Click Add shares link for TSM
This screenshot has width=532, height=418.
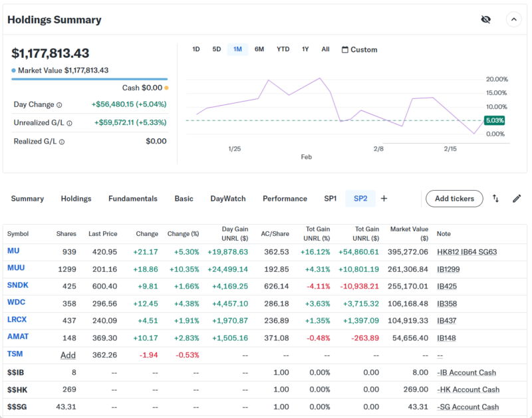tap(68, 356)
